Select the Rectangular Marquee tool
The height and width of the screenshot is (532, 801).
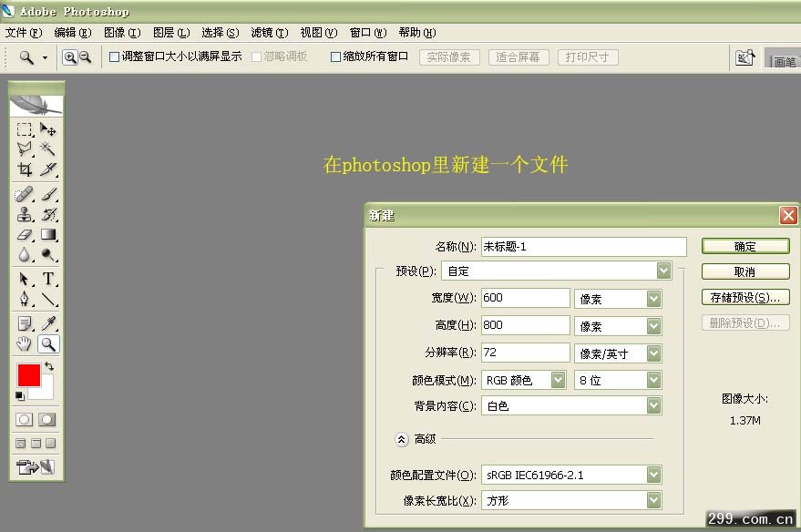tap(24, 129)
